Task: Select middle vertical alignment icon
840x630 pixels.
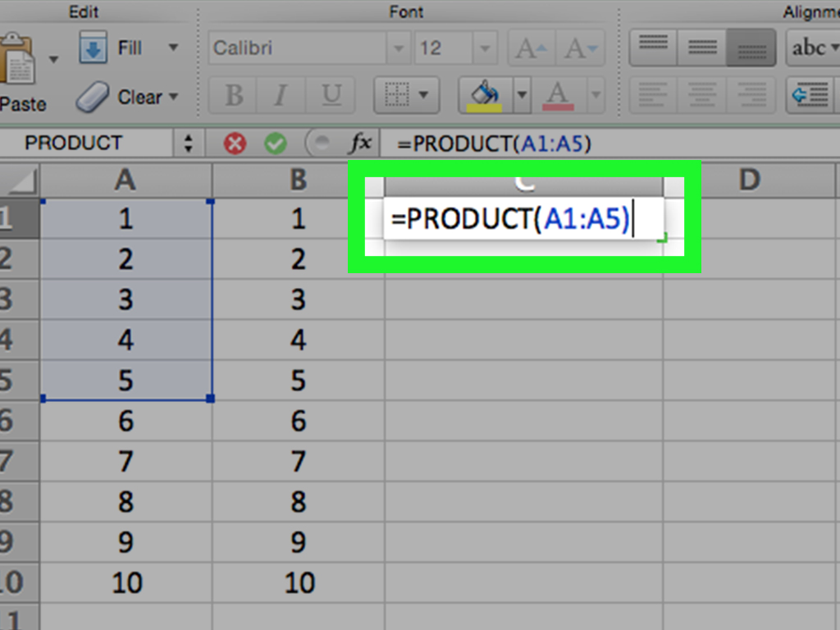Action: click(702, 48)
